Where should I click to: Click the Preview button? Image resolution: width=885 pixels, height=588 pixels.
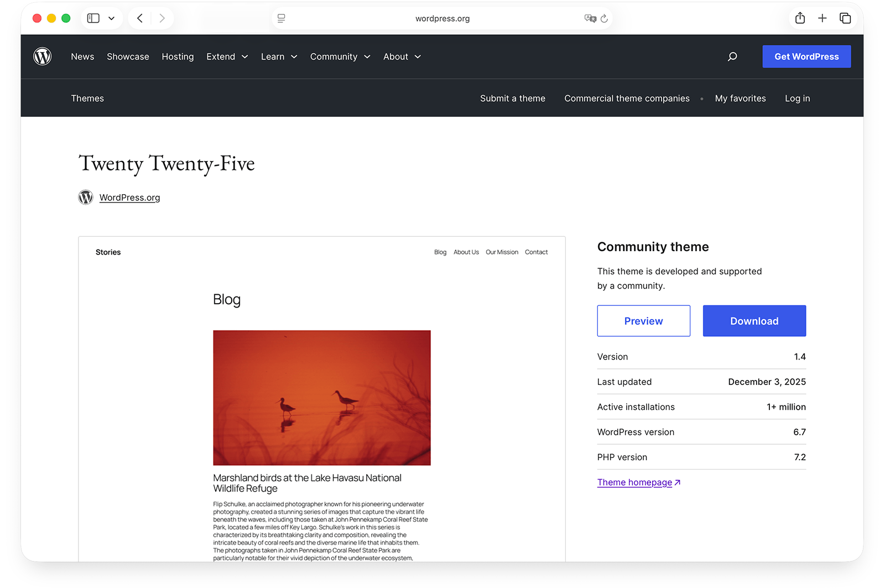click(643, 321)
